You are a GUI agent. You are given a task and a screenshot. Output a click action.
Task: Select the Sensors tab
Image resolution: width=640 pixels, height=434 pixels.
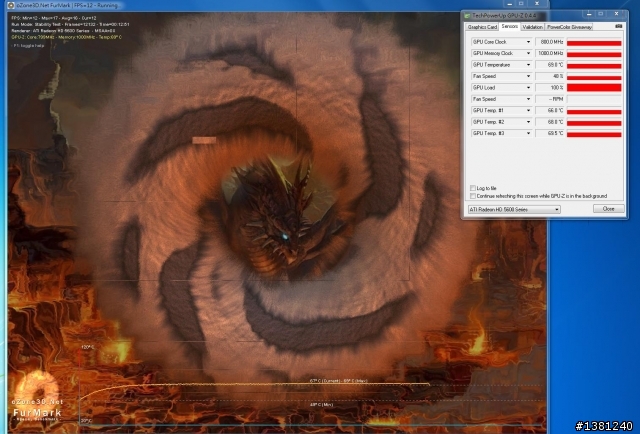(509, 27)
